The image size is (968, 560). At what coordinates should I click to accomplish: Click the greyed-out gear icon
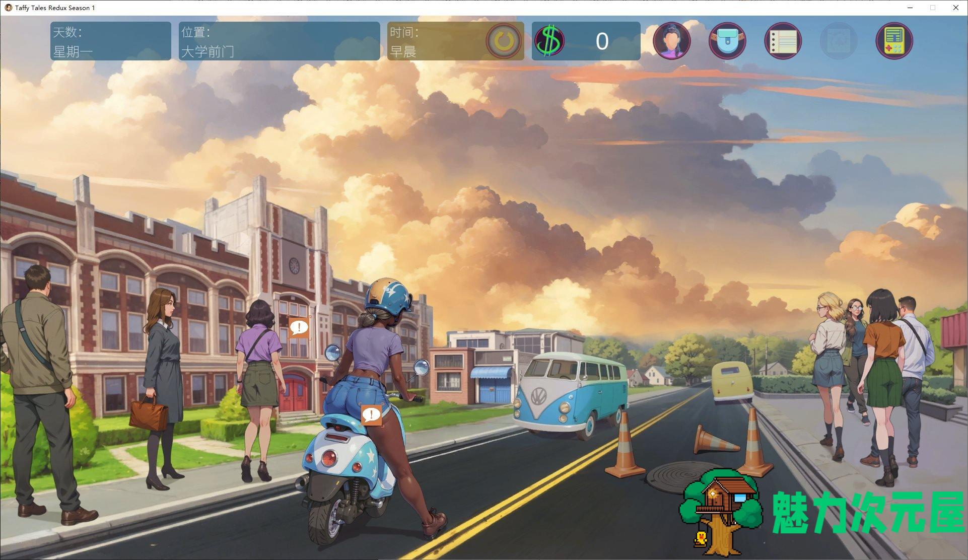point(839,41)
